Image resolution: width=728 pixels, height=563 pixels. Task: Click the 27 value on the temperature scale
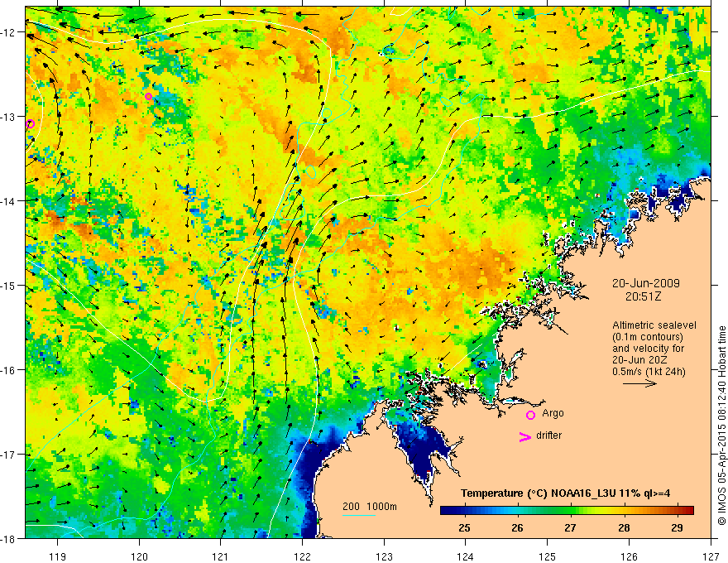[x=571, y=527]
